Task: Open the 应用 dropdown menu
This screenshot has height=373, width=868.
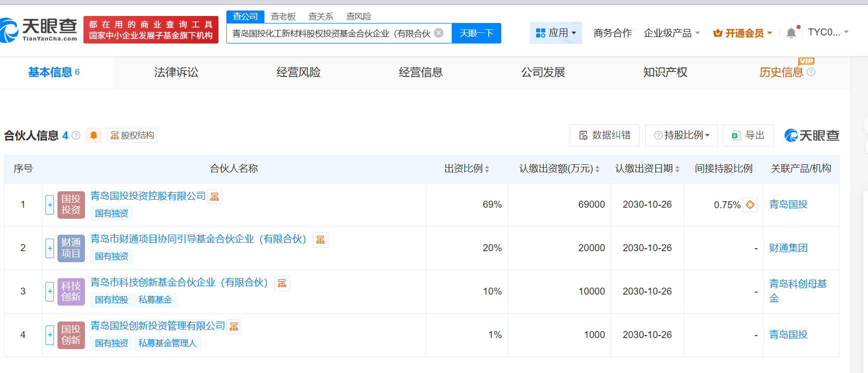Action: pyautogui.click(x=556, y=33)
